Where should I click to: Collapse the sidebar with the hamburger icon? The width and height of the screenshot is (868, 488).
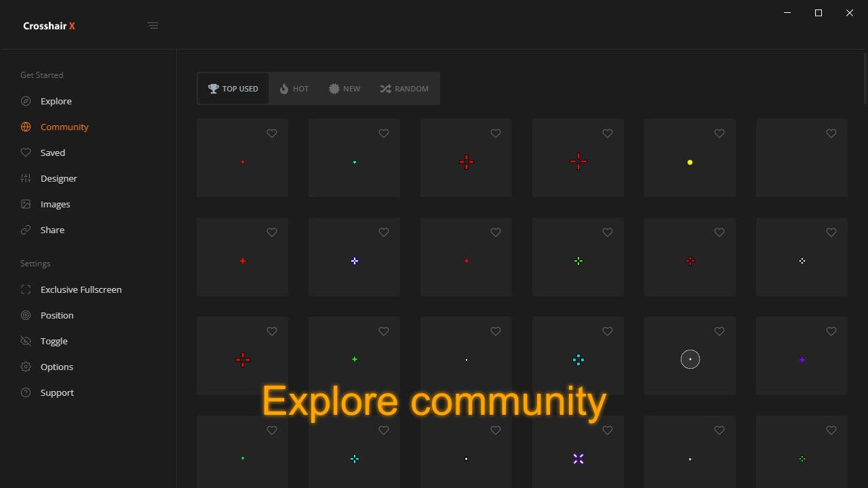[153, 26]
